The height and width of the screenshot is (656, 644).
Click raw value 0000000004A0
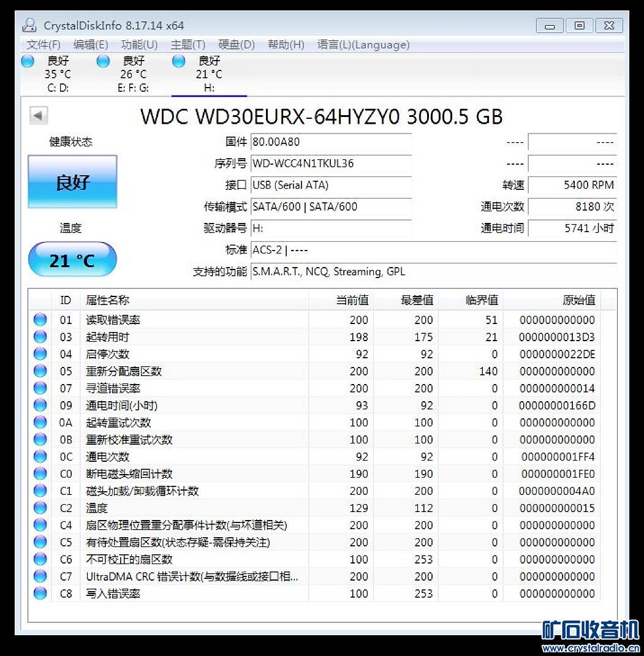pos(556,491)
